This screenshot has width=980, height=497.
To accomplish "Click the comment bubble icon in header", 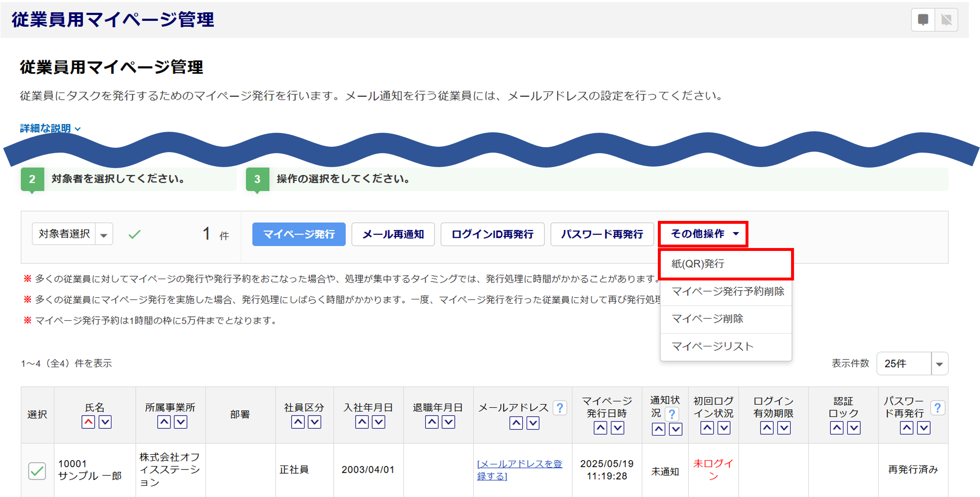I will (923, 20).
